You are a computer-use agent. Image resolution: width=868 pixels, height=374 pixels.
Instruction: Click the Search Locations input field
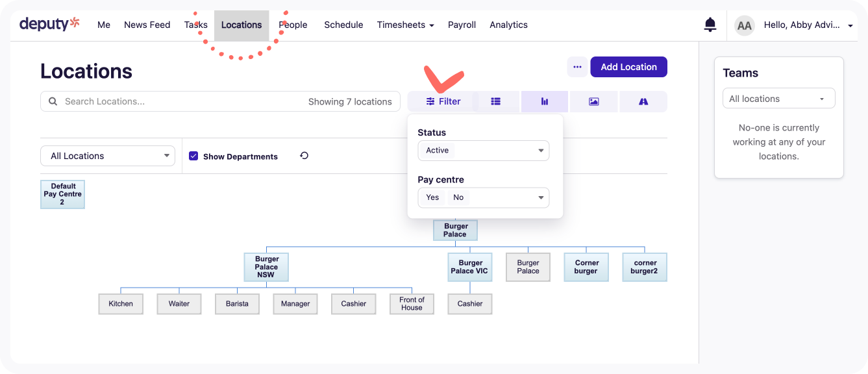[x=182, y=101]
